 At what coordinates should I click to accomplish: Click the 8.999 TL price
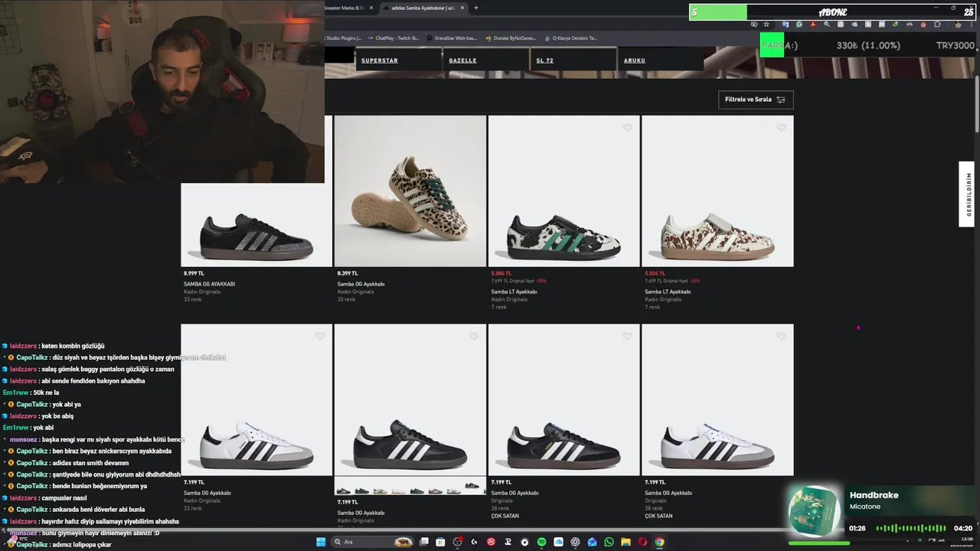[194, 273]
